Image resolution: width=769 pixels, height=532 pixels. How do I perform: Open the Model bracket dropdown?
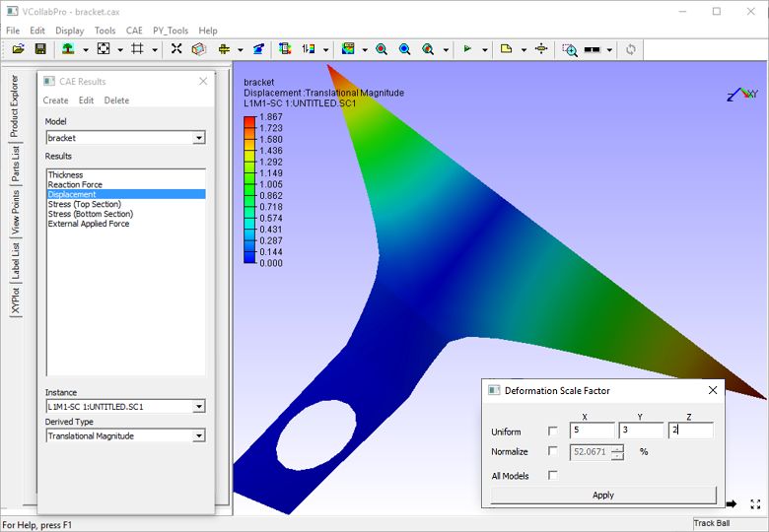198,138
